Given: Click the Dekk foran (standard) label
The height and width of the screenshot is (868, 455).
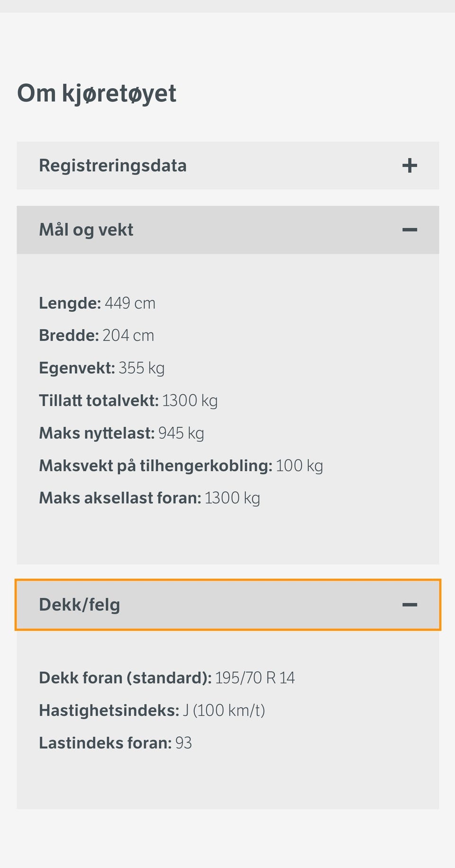Looking at the screenshot, I should [x=125, y=678].
